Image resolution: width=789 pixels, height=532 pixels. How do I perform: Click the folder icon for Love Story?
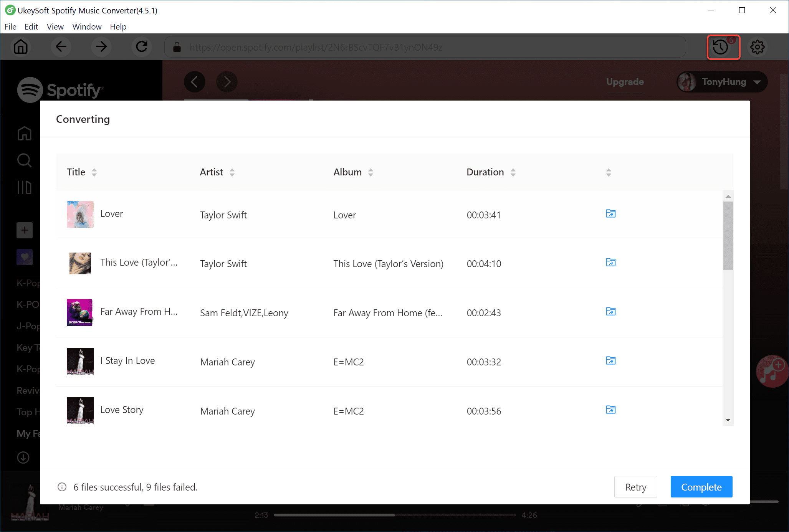610,410
